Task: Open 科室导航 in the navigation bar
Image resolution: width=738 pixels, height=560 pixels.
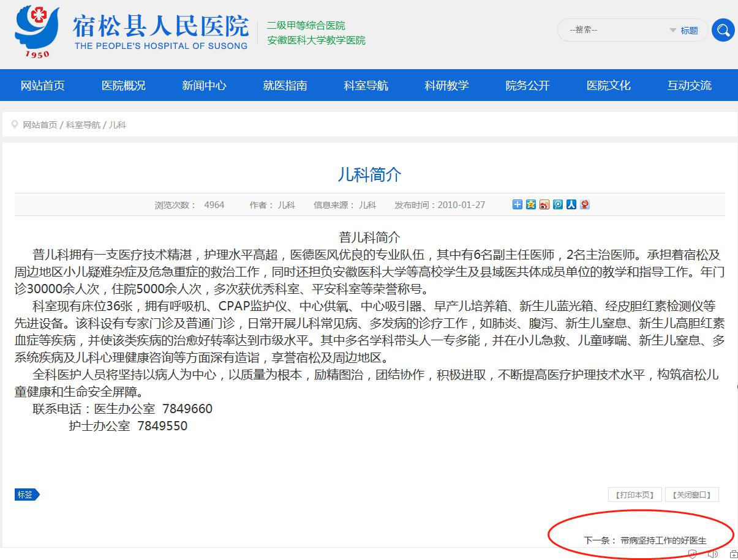Action: 366,86
